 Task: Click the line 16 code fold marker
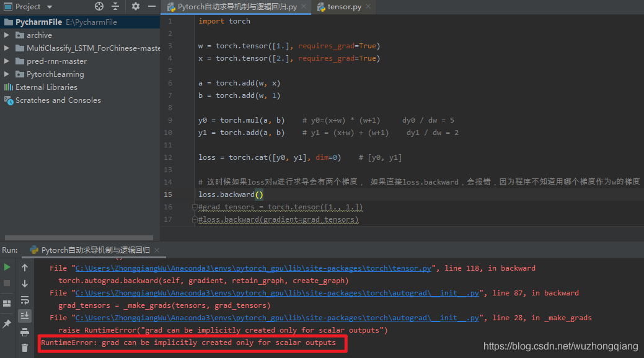(x=195, y=207)
